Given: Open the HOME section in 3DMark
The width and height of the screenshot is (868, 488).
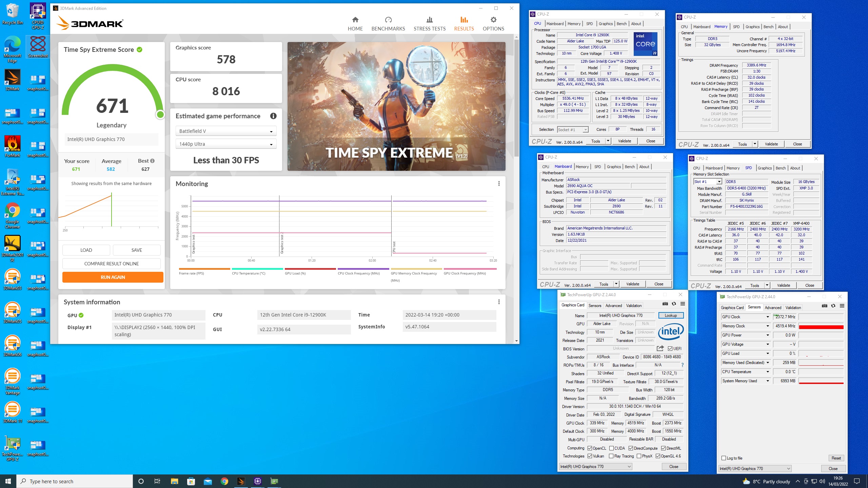Looking at the screenshot, I should 355,24.
